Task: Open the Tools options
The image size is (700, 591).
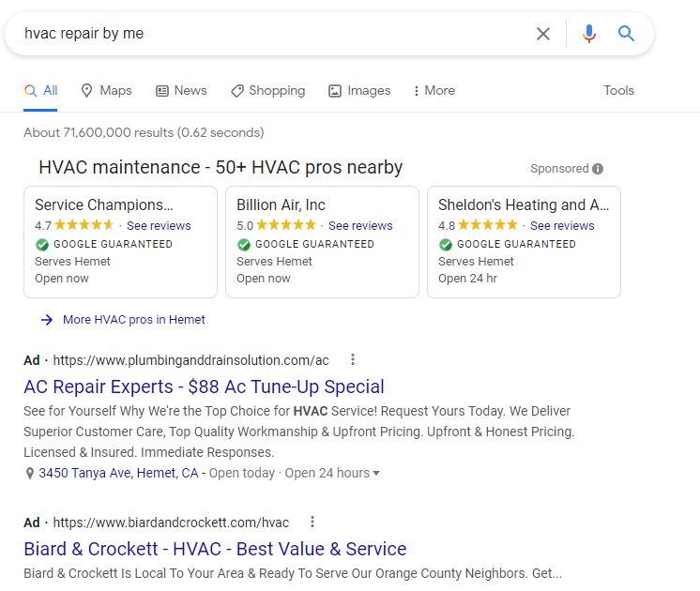Action: click(x=618, y=91)
